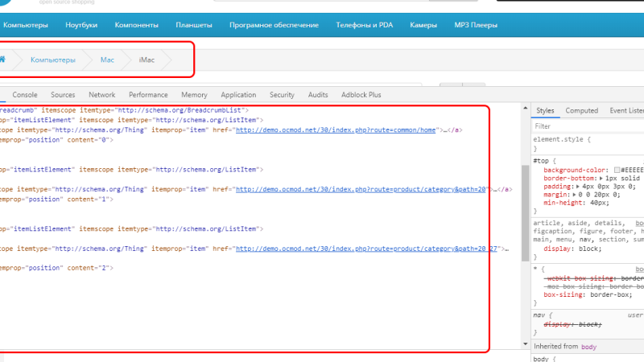Open the category&path=20_27 href link
Screen dimensions: 644x362
point(366,249)
